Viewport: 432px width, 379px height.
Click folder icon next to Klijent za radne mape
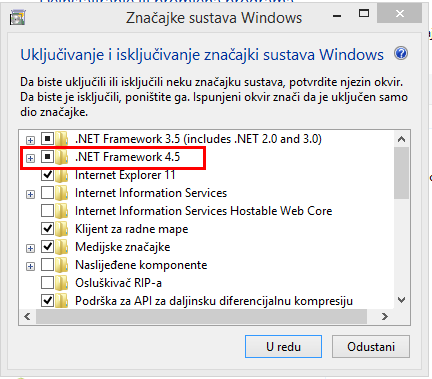[x=62, y=229]
